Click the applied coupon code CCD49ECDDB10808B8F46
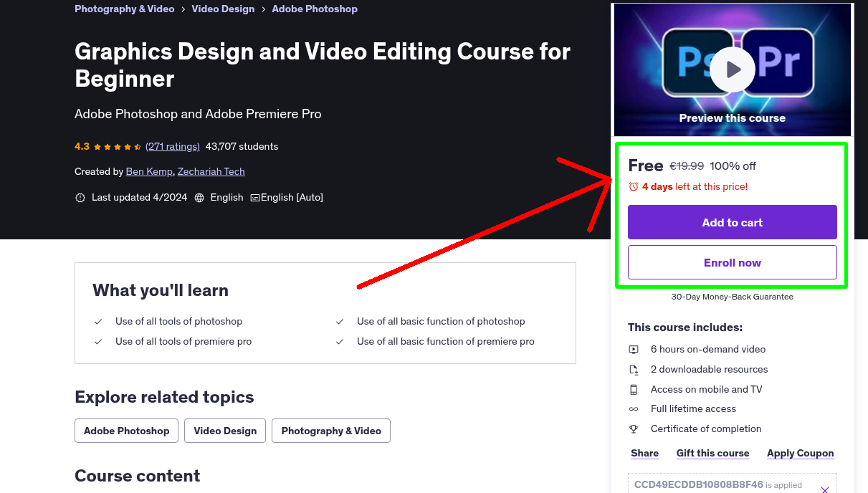The width and height of the screenshot is (868, 493). (699, 484)
